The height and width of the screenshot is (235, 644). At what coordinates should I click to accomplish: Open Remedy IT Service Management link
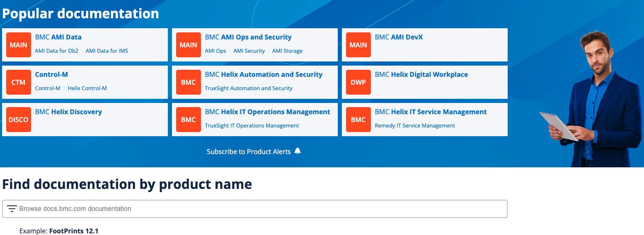pyautogui.click(x=415, y=125)
